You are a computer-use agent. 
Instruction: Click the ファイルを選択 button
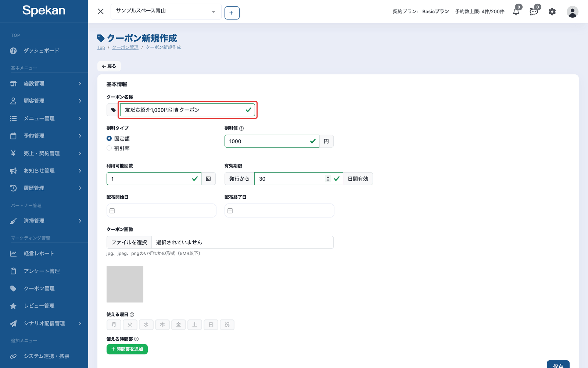coord(129,242)
